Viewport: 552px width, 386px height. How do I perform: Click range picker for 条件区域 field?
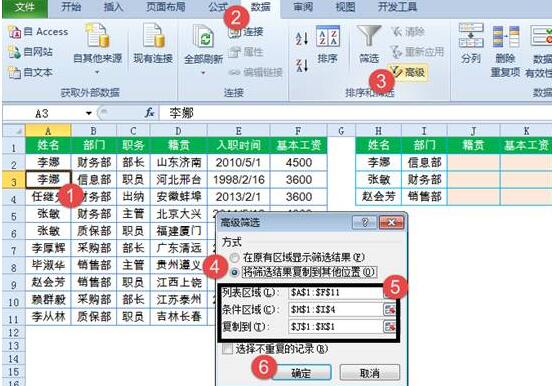389,310
